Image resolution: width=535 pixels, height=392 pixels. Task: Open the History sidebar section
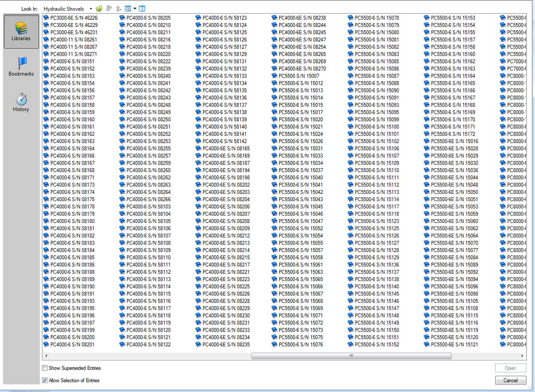coord(21,102)
